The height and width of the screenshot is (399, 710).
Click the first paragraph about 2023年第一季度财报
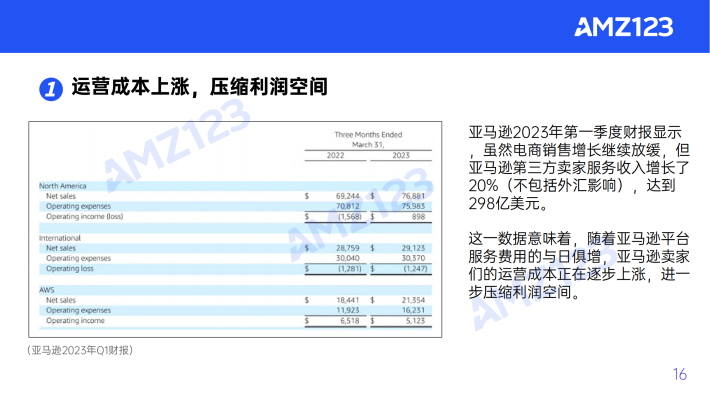(579, 168)
